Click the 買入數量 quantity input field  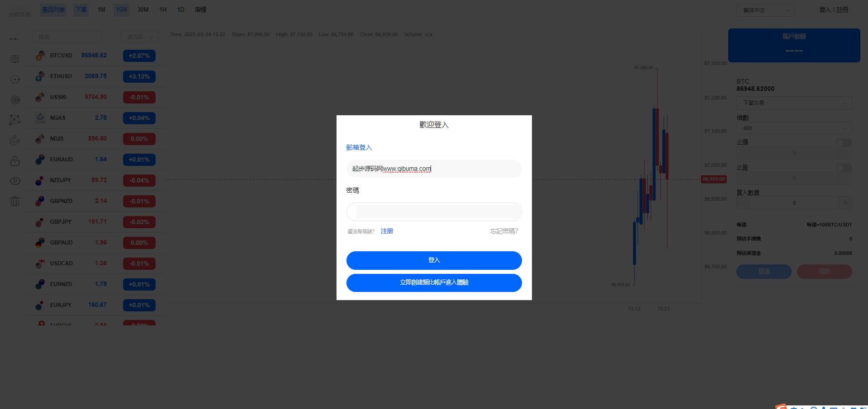[794, 203]
